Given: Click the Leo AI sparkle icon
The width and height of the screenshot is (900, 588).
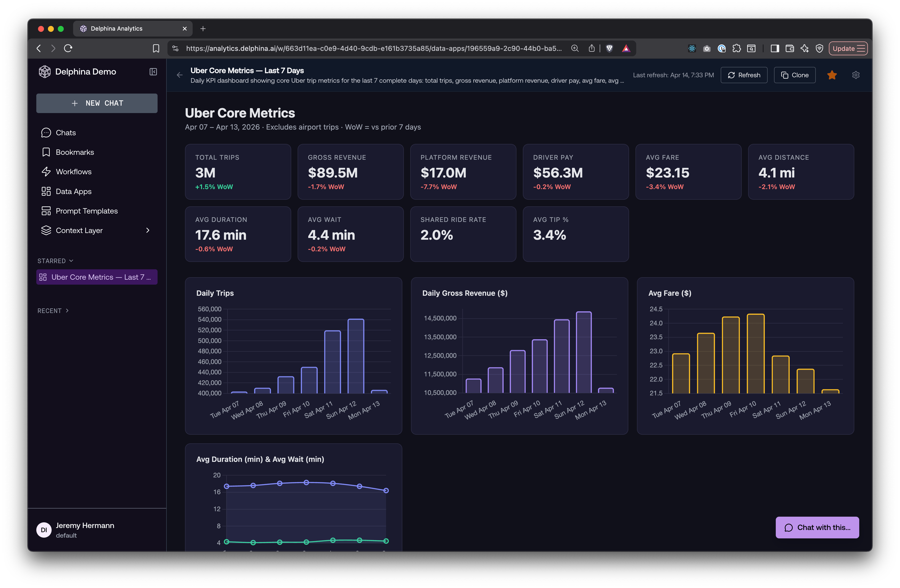Looking at the screenshot, I should pyautogui.click(x=804, y=48).
